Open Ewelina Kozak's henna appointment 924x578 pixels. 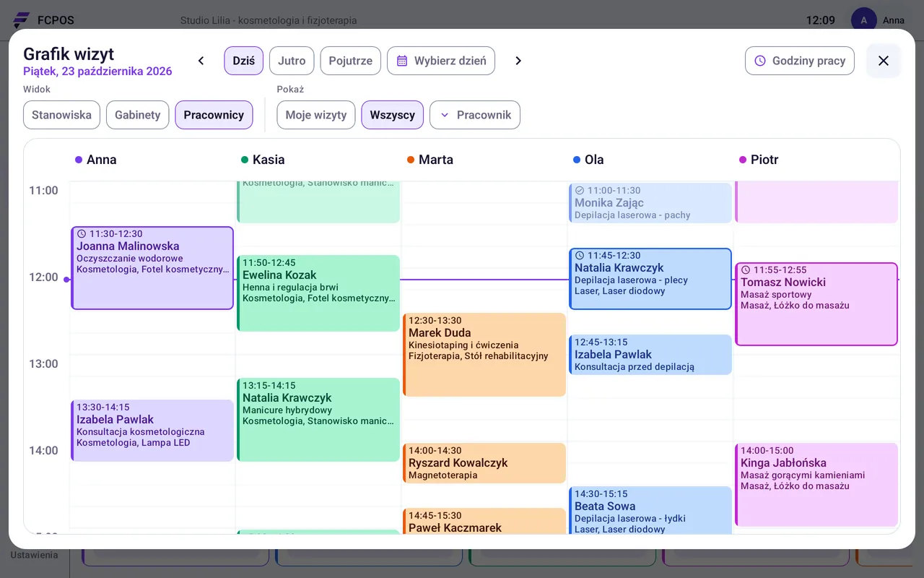[318, 293]
